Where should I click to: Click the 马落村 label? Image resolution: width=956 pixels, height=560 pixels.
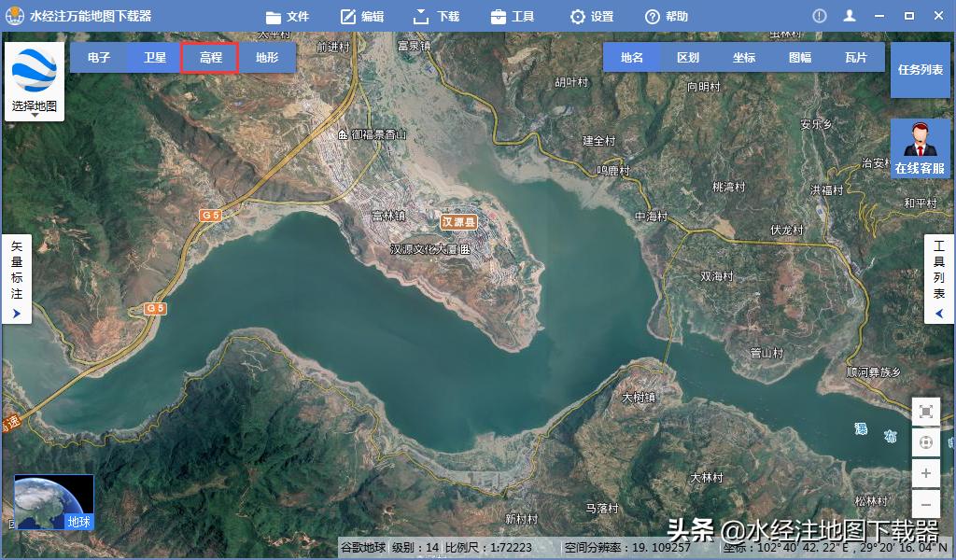(602, 509)
